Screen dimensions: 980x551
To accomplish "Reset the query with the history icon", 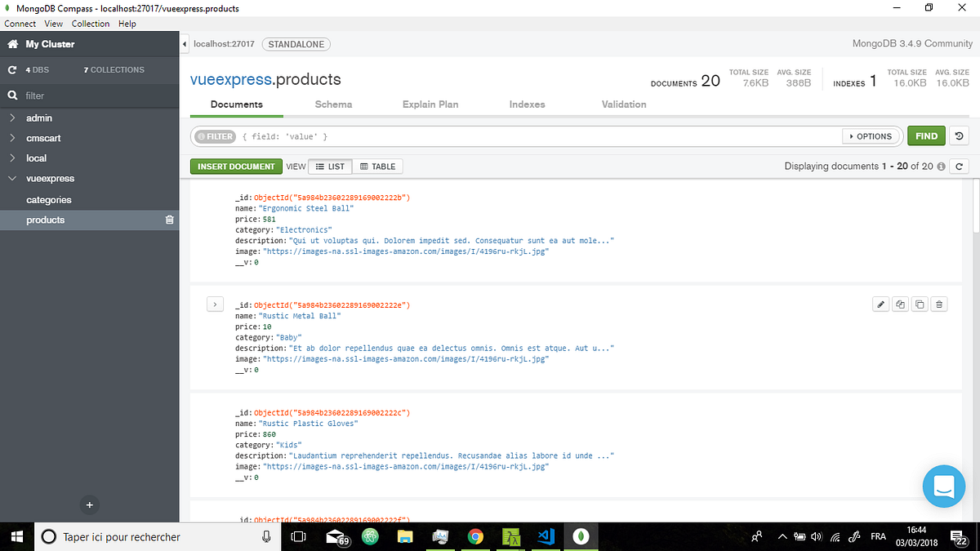I will click(x=958, y=136).
